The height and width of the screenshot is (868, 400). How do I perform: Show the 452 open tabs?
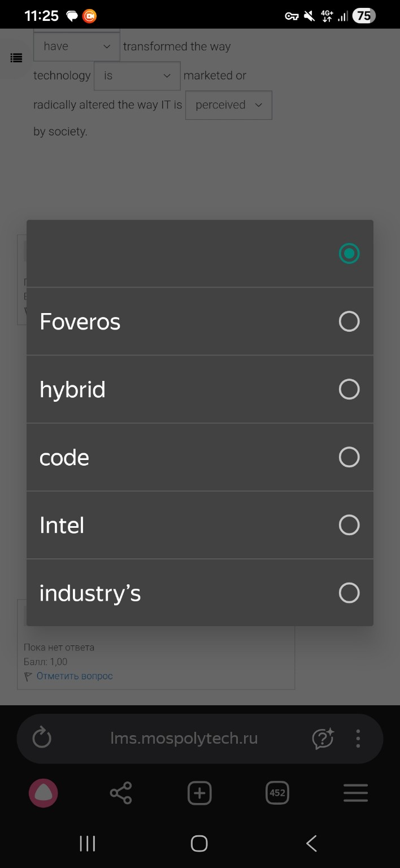[x=277, y=793]
